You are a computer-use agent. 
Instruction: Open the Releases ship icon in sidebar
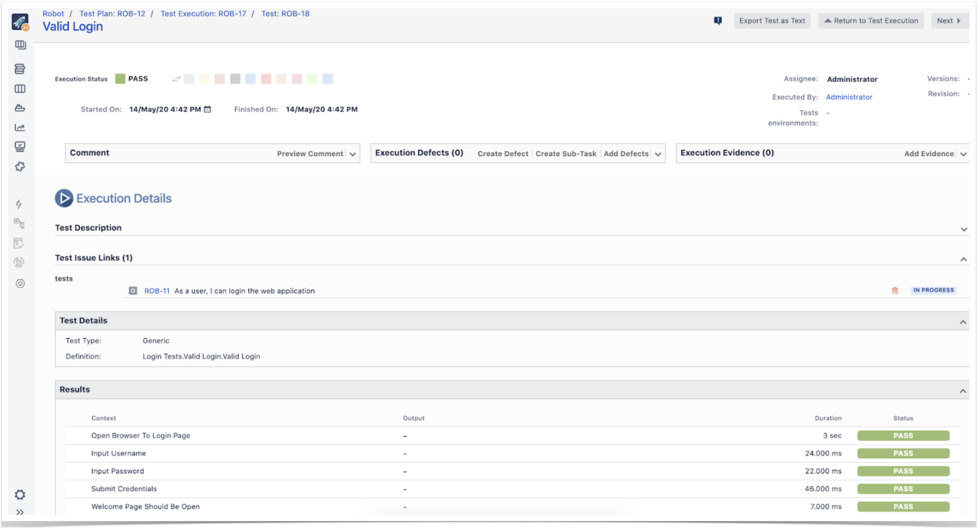click(x=20, y=108)
